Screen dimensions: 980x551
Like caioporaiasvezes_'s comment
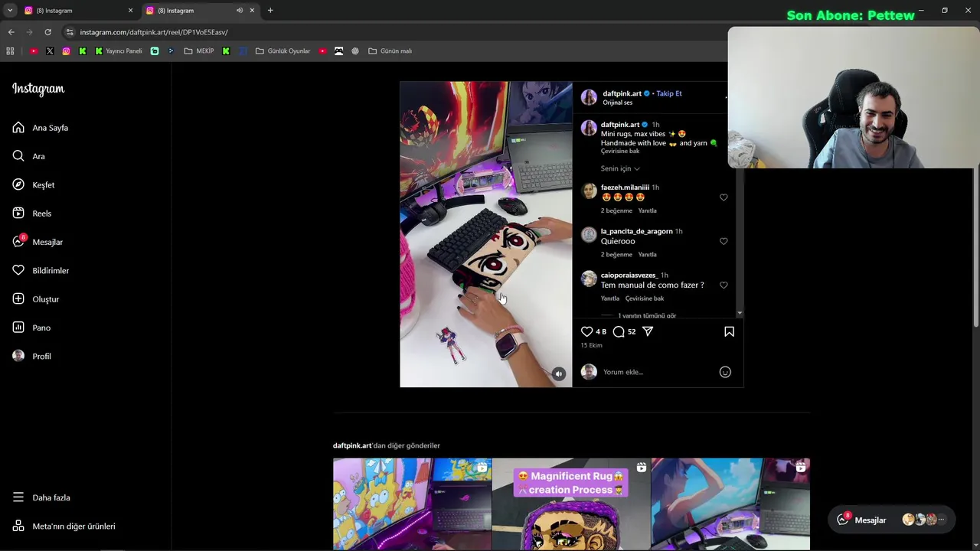[x=724, y=285]
